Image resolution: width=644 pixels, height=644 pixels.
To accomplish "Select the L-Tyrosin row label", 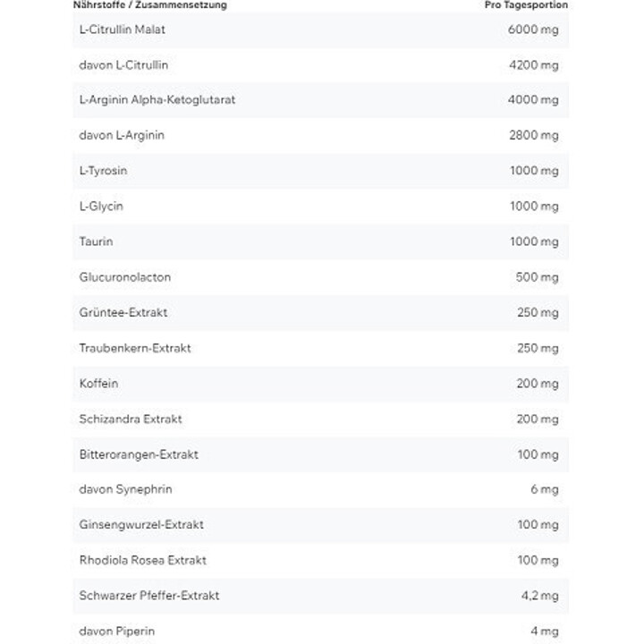I will coord(103,171).
